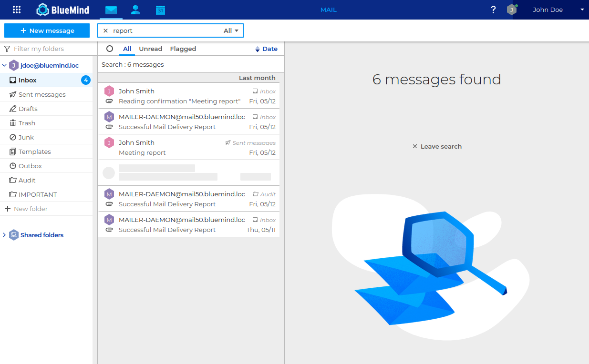Image resolution: width=589 pixels, height=364 pixels.
Task: Select the Unread filter tab
Action: pos(151,49)
